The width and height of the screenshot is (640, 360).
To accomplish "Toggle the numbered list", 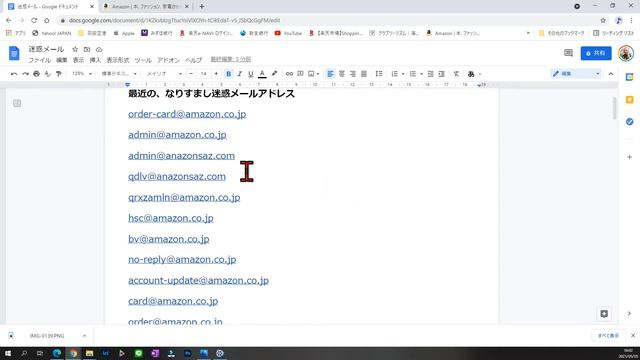I will tap(394, 74).
